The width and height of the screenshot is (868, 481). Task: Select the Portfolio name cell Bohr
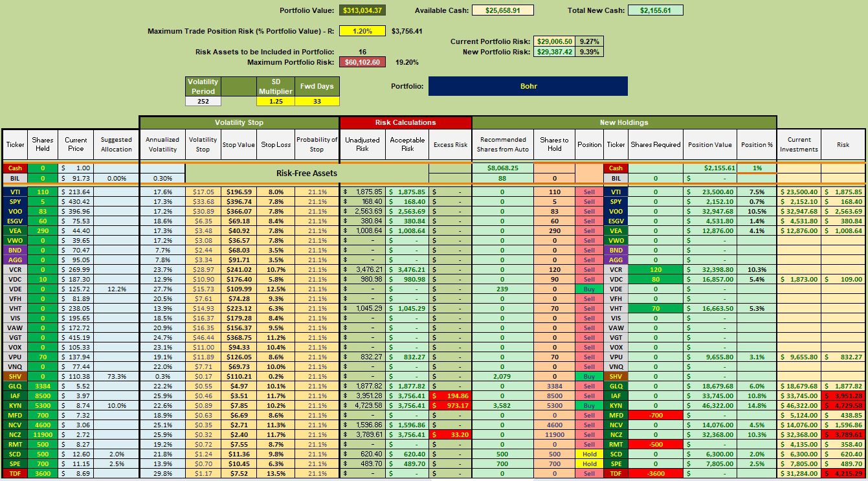528,86
